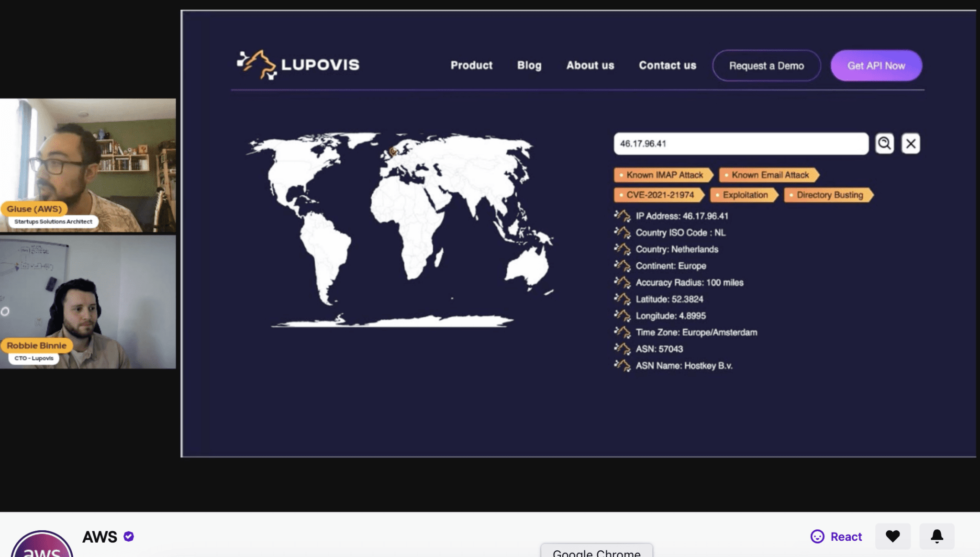The height and width of the screenshot is (557, 980).
Task: Click the wolf icon beside ASN Name: Hostkey B.v.
Action: [x=623, y=366]
